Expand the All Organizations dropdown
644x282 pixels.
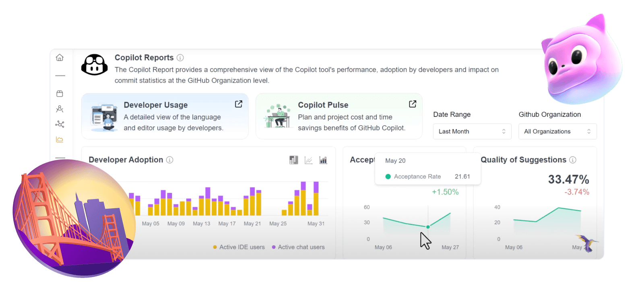tap(557, 131)
